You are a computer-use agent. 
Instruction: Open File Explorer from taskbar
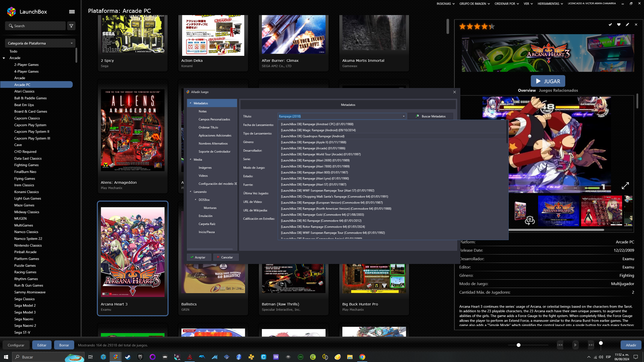tap(350, 357)
